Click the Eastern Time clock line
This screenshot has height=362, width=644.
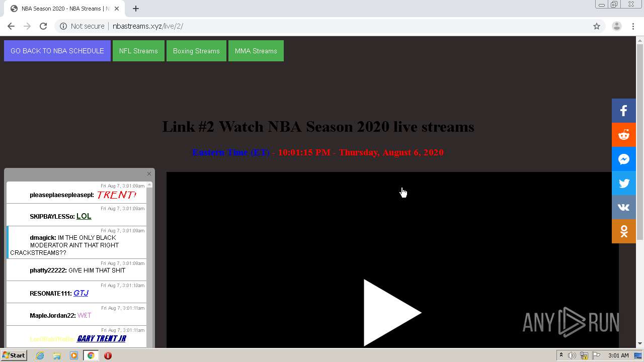(318, 152)
